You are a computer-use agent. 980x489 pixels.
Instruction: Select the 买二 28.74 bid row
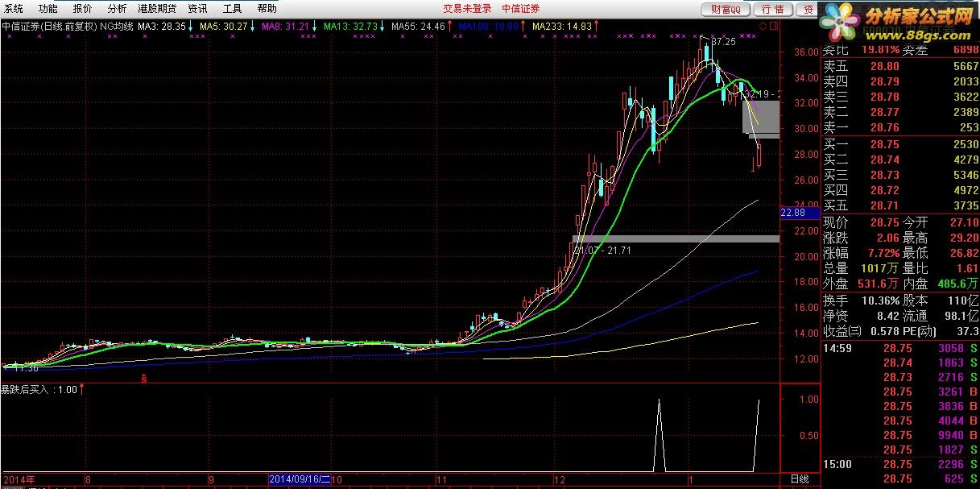pyautogui.click(x=900, y=160)
